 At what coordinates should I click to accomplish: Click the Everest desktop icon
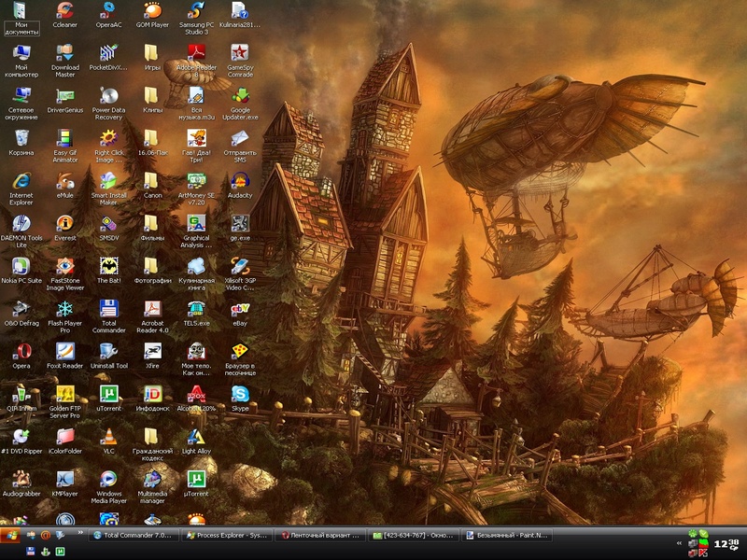65,223
